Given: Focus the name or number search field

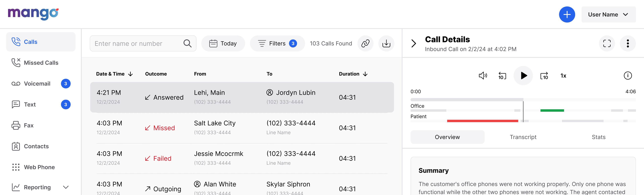Looking at the screenshot, I should [143, 43].
